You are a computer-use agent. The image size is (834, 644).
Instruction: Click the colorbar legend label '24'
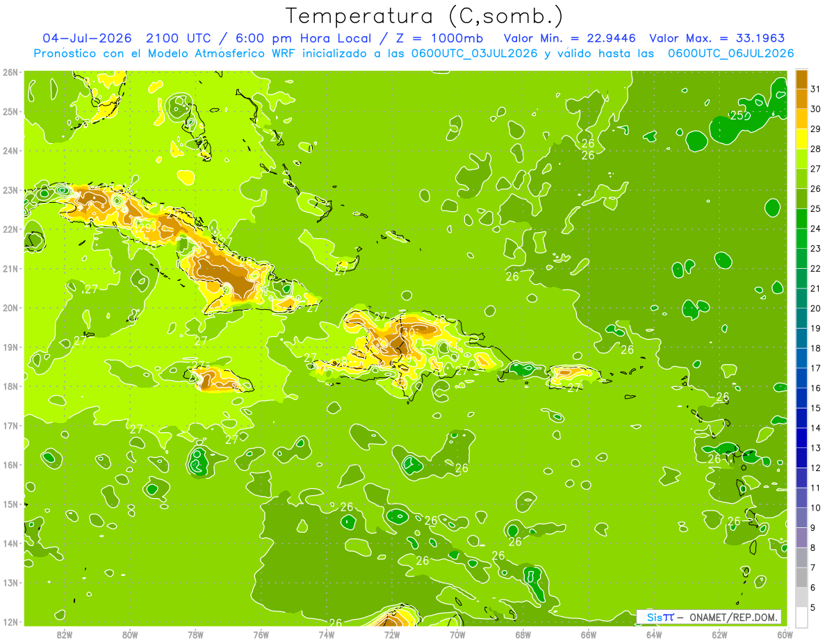pyautogui.click(x=815, y=229)
